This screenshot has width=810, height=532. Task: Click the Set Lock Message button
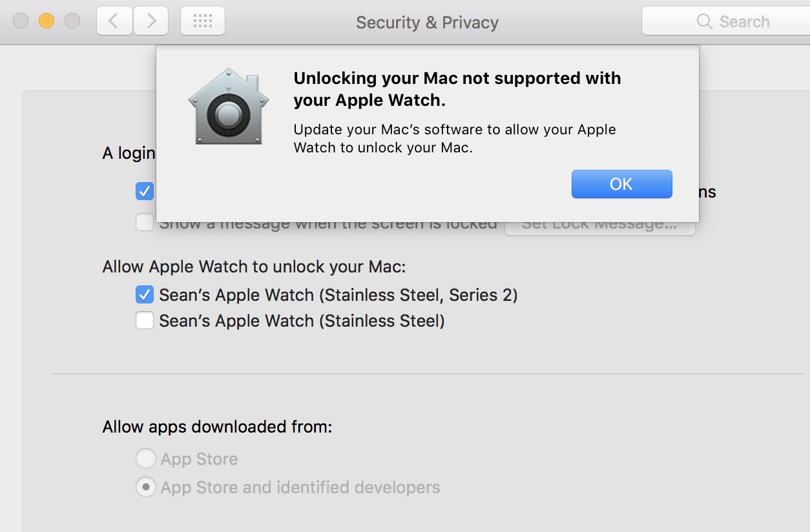point(600,225)
